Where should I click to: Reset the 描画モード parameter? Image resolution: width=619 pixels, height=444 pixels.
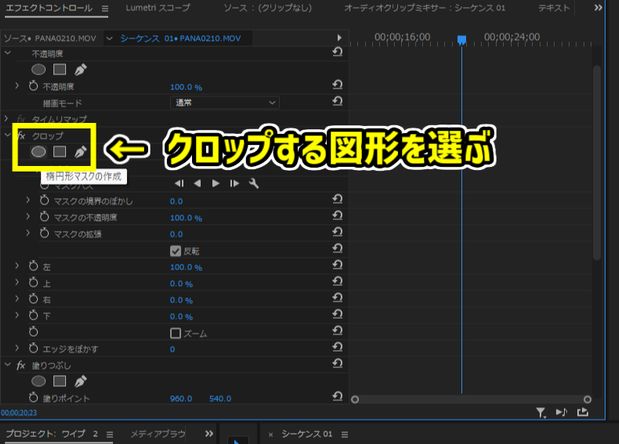(x=338, y=101)
